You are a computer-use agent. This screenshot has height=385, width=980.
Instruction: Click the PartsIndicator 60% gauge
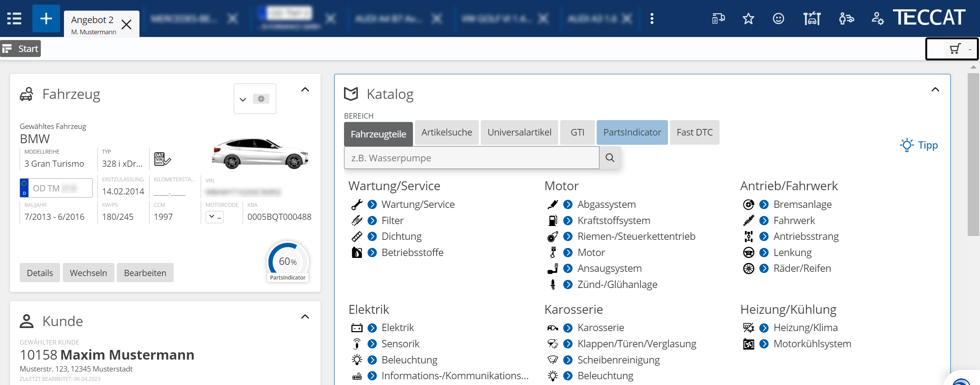click(288, 262)
